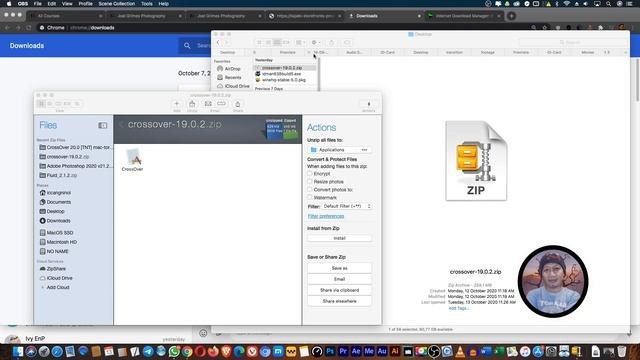Viewport: 640px width, 360px height.
Task: Click the Actions toolbar icon in WinZip
Action: click(369, 104)
